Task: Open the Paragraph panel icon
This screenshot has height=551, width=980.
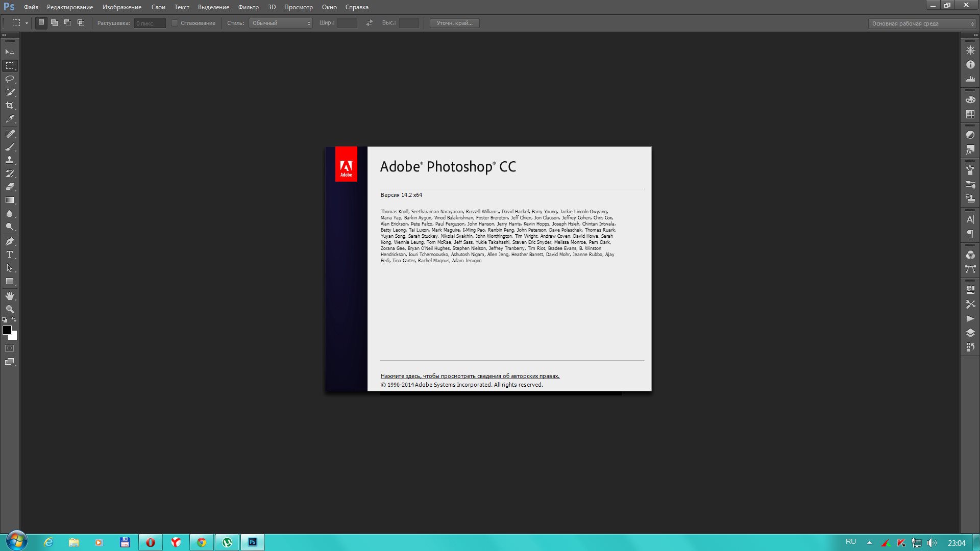Action: (x=970, y=234)
